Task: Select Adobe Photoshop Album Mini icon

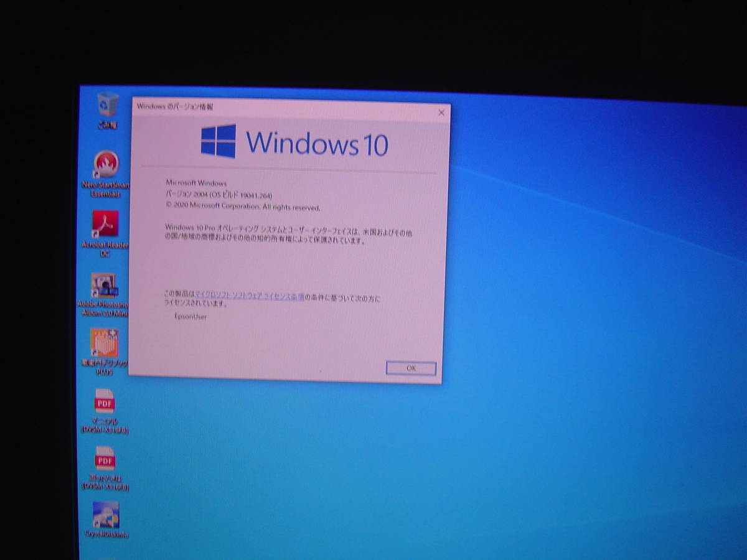Action: pos(104,294)
